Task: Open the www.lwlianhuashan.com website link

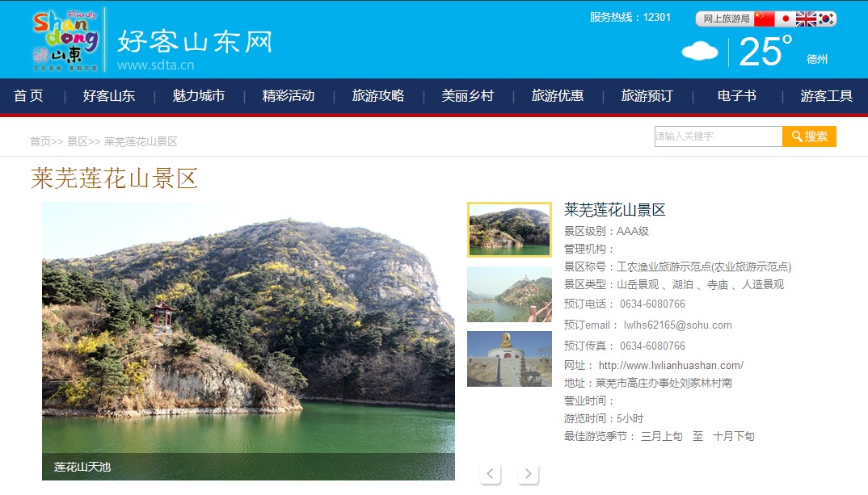Action: pyautogui.click(x=671, y=366)
